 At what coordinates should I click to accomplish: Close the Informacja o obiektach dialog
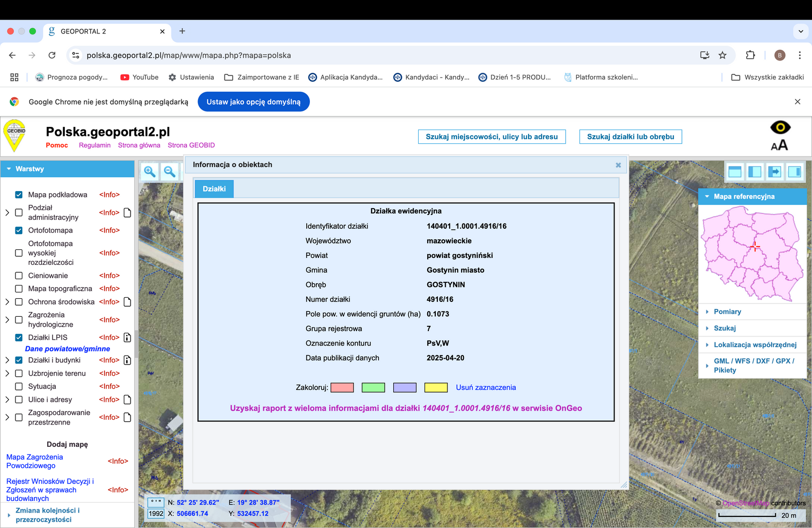[618, 165]
